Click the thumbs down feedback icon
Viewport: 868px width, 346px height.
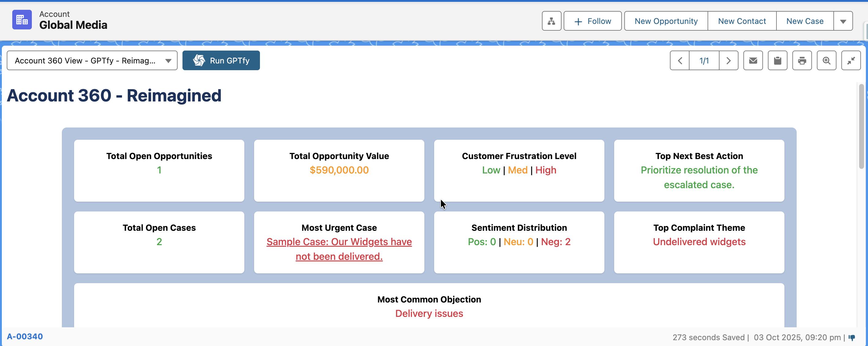coord(852,337)
